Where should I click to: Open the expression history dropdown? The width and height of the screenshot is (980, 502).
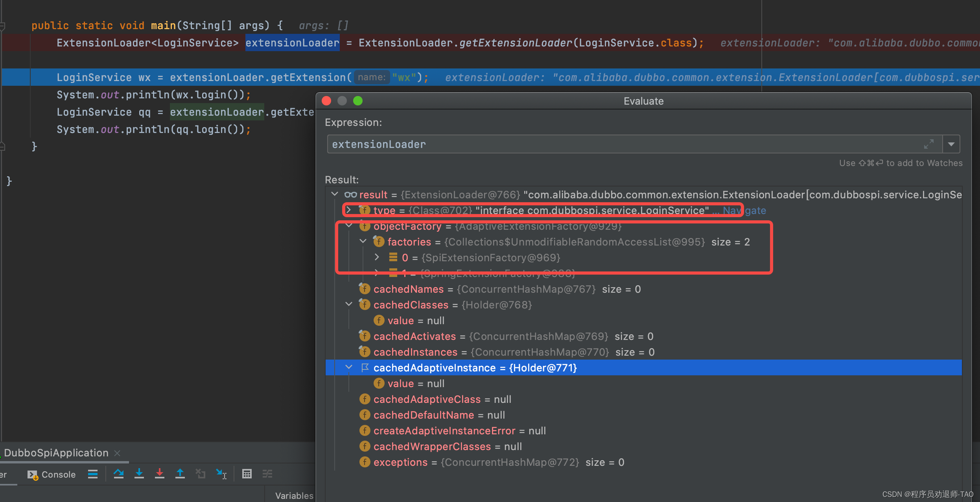[x=951, y=144]
